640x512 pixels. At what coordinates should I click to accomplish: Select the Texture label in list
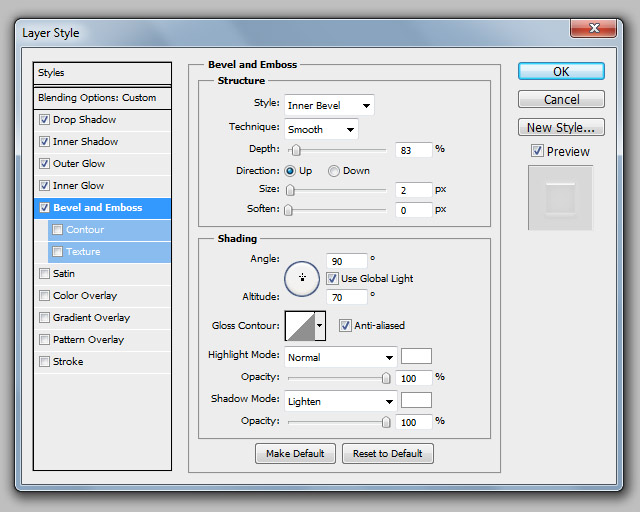(83, 252)
